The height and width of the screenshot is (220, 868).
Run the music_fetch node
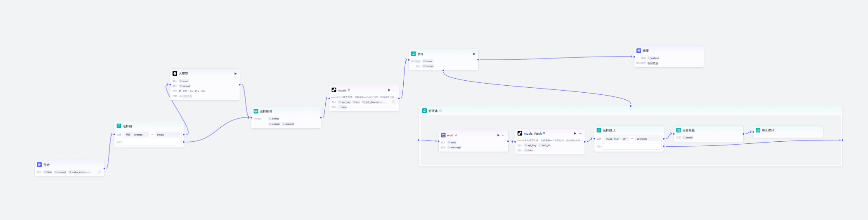click(x=575, y=133)
